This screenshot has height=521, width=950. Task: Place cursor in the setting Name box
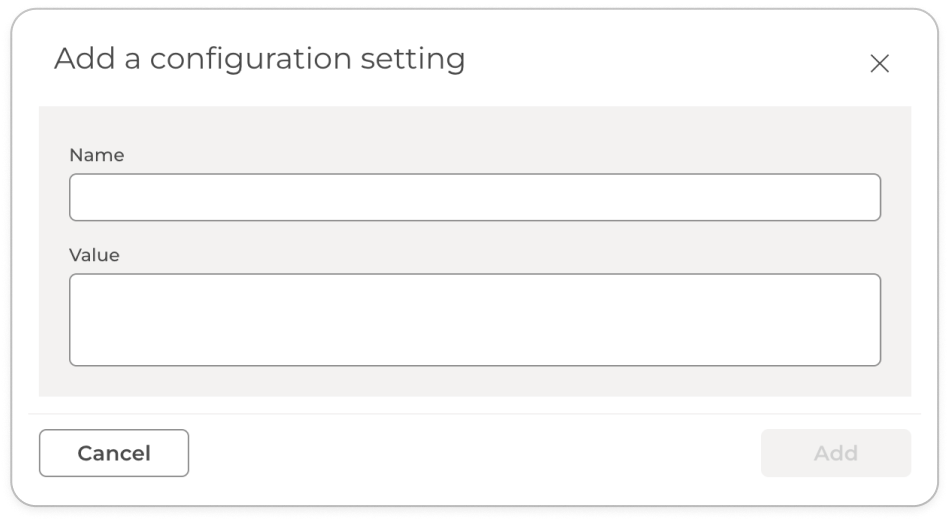(475, 197)
